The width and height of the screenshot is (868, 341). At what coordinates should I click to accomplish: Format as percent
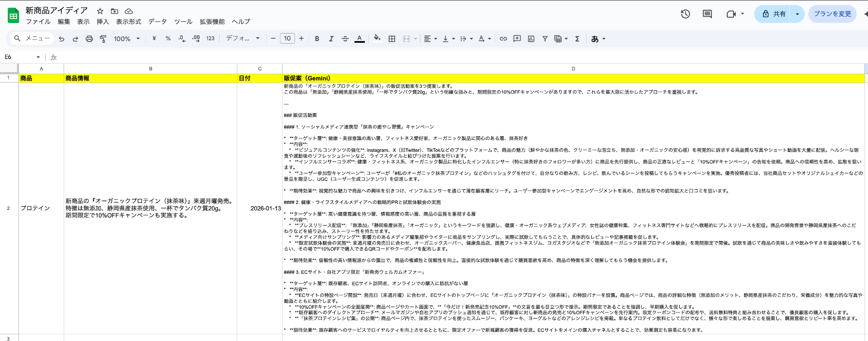pos(168,39)
